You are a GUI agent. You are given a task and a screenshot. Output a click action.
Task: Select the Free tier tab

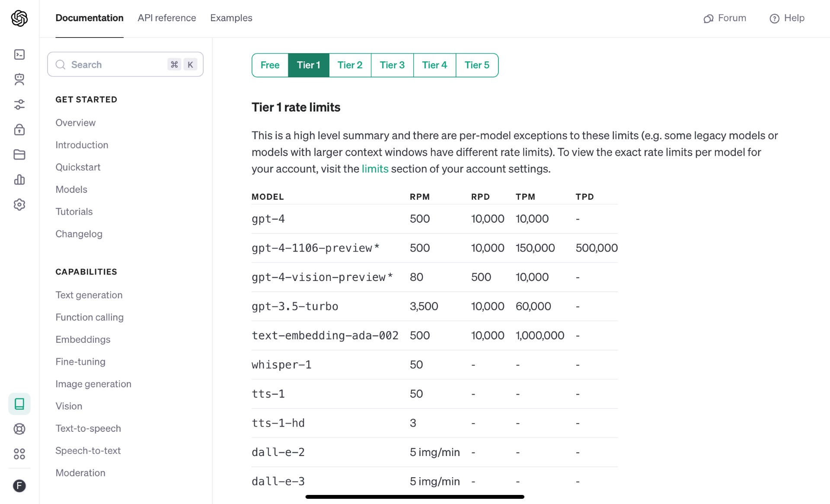270,65
